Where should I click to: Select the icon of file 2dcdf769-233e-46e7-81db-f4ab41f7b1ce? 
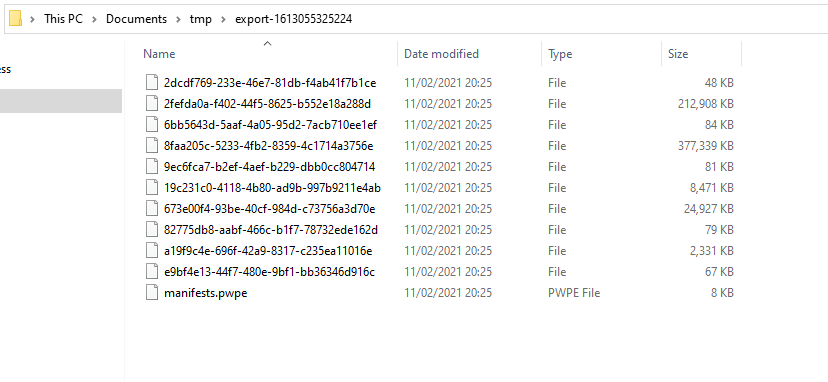click(152, 83)
